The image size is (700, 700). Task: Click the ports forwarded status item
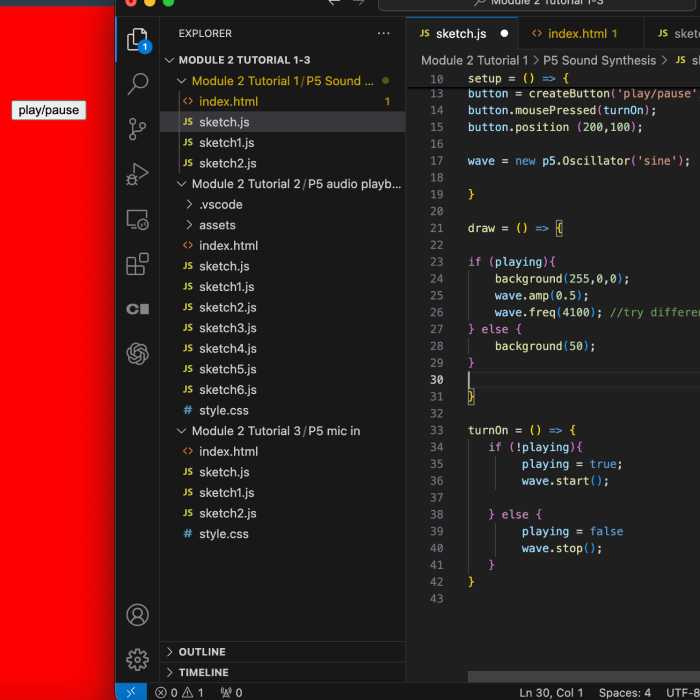coord(231,692)
